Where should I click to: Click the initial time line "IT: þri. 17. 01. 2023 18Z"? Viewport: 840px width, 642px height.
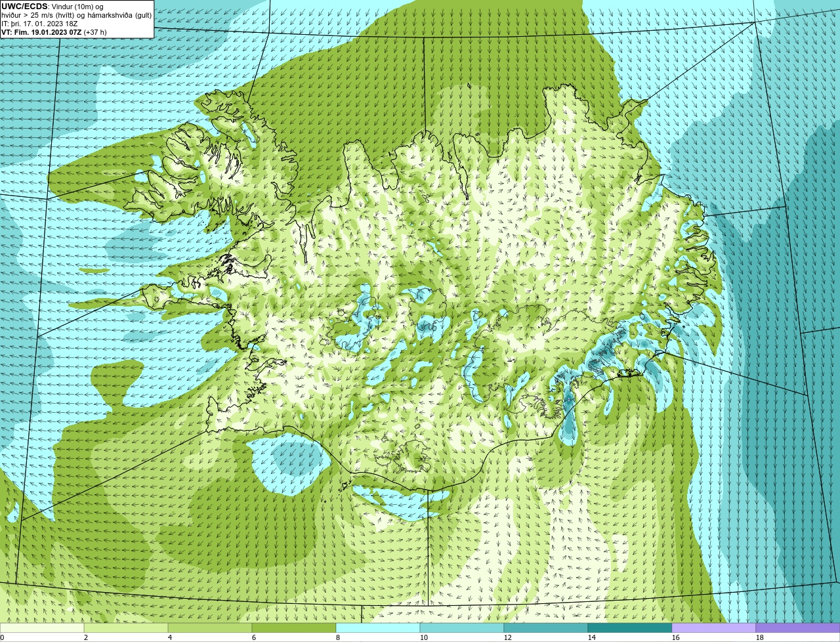(39, 23)
